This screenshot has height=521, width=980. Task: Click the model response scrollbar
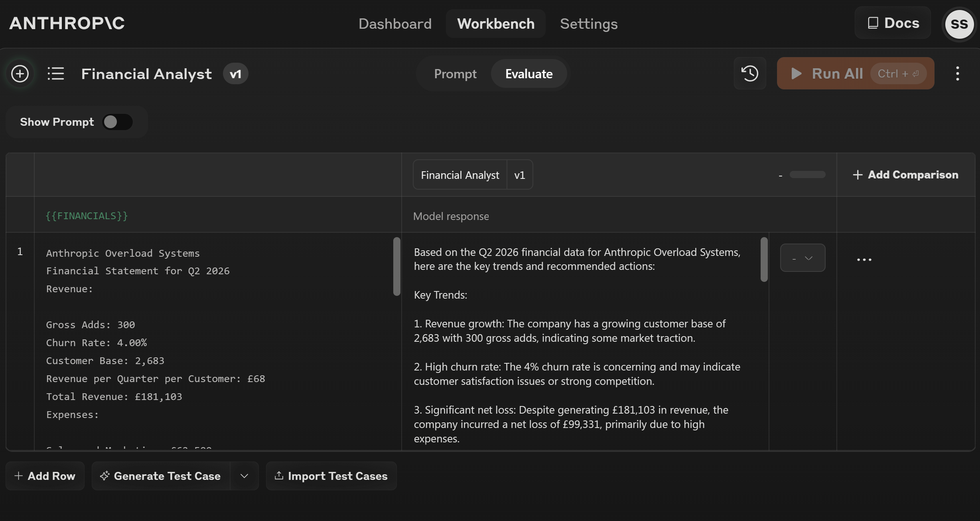(x=764, y=260)
